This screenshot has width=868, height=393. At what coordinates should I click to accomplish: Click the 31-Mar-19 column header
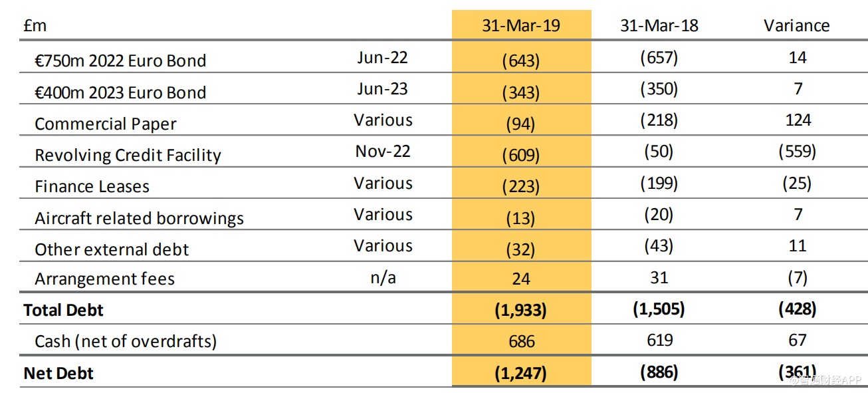(521, 26)
